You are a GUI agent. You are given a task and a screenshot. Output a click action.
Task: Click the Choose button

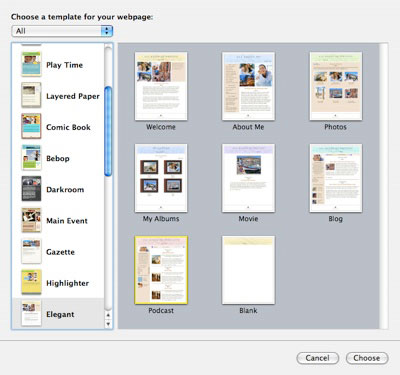click(367, 358)
